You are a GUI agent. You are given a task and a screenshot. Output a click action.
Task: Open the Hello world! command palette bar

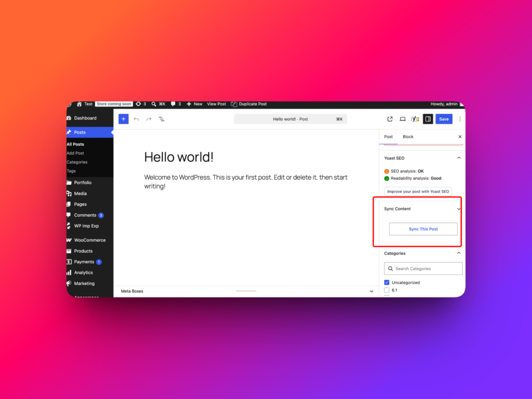point(290,119)
